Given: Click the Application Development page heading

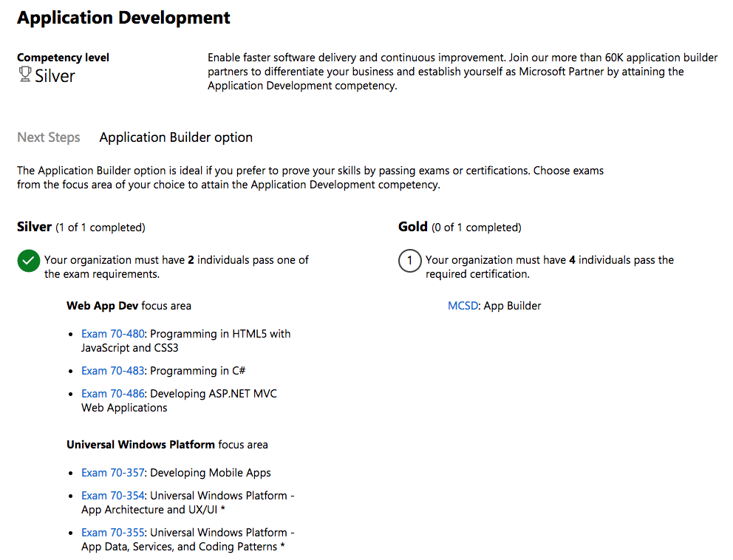Looking at the screenshot, I should pyautogui.click(x=124, y=18).
